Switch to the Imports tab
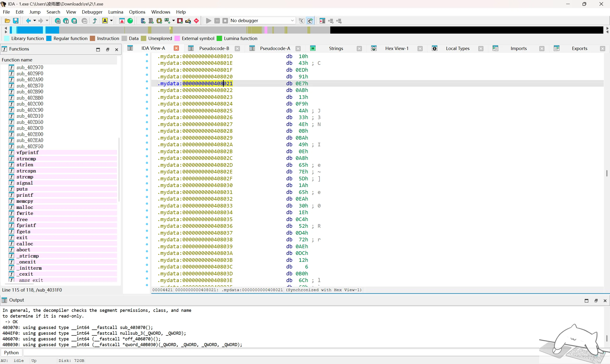The width and height of the screenshot is (610, 364). [518, 48]
